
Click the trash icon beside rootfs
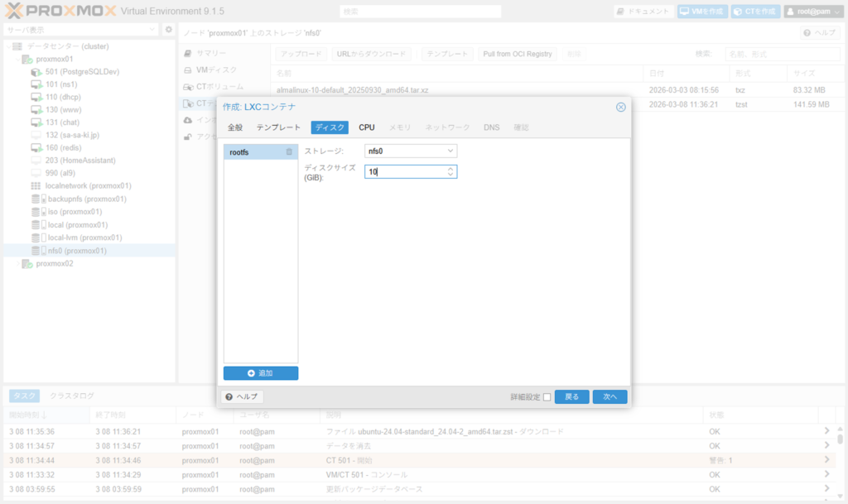click(289, 152)
